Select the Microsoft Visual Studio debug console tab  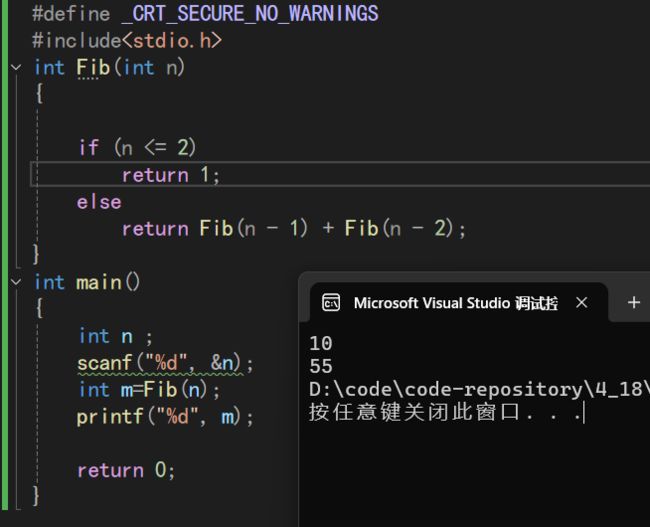point(458,303)
